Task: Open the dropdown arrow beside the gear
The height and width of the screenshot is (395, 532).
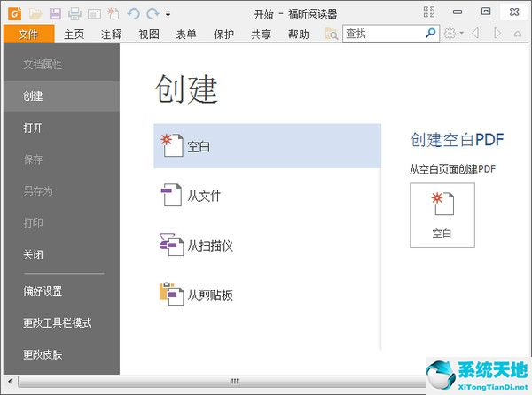Action: click(461, 33)
